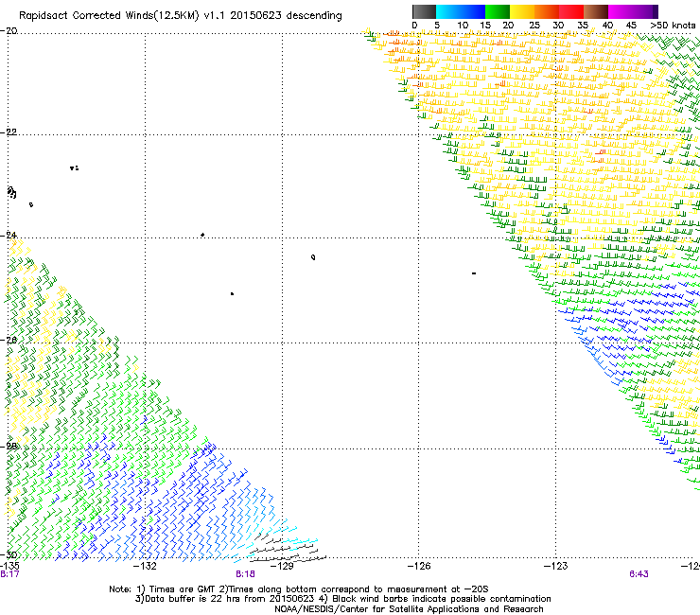Screen dimensions: 700x615
Task: Click the longitude label -132
Action: coord(146,567)
